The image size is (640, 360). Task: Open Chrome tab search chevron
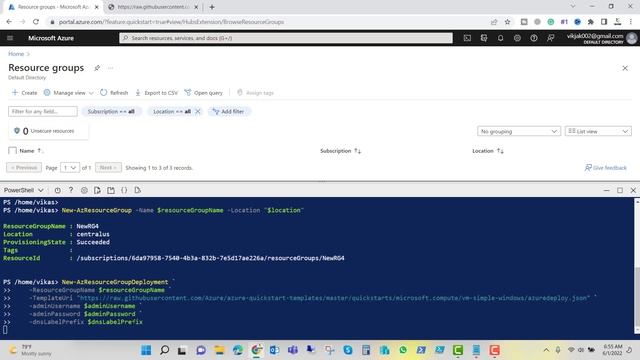[x=573, y=7]
